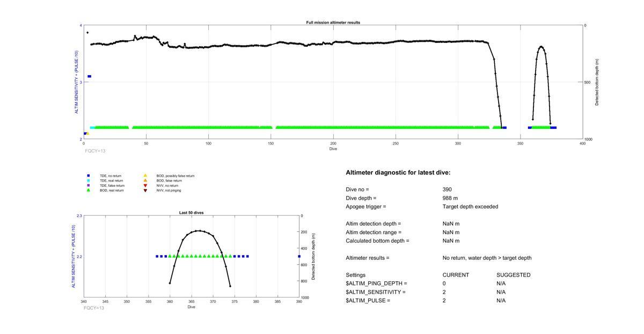Click the blue square legend marker for TDE, no return
The width and height of the screenshot is (644, 334).
point(88,176)
